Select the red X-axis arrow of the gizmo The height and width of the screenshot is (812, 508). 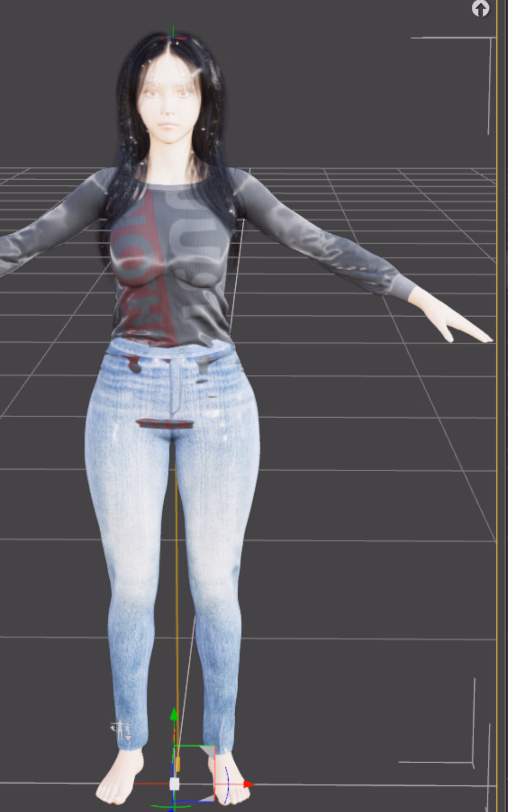[x=248, y=784]
